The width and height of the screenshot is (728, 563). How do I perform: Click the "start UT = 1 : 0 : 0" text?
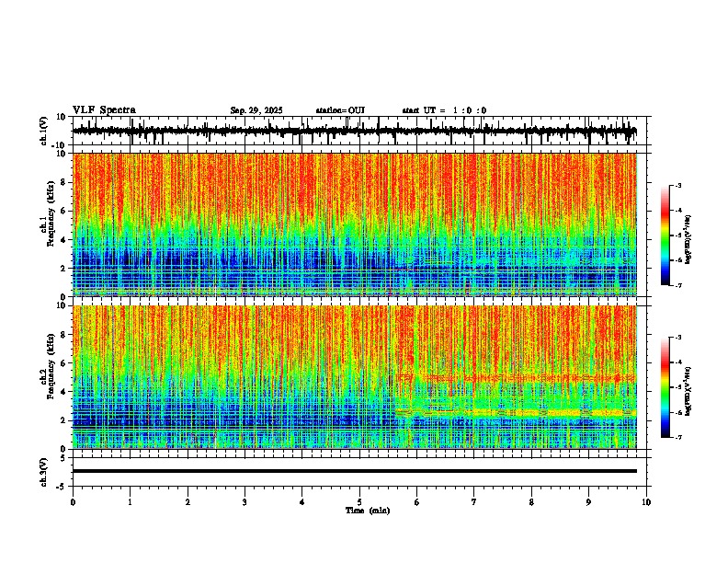point(444,110)
